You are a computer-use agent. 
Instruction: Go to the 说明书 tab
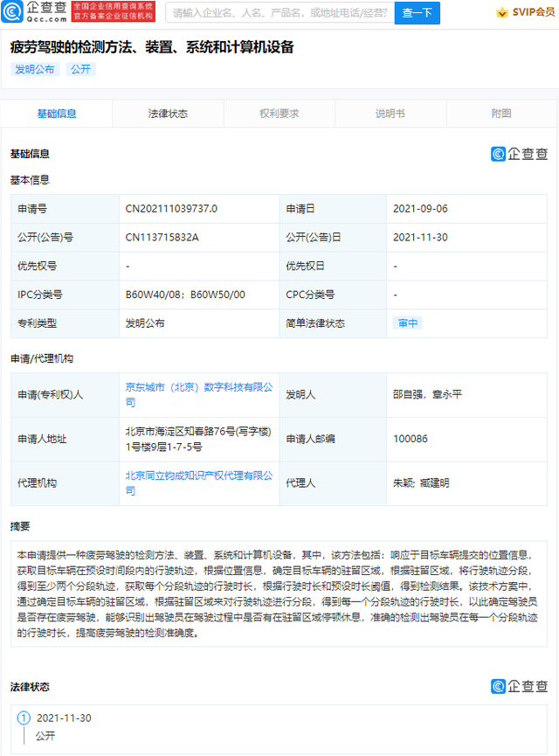point(390,114)
